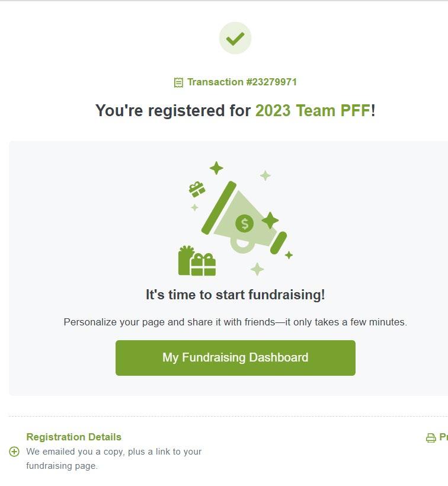Open the 2023 Team PFF link
448x486 pixels.
[313, 111]
